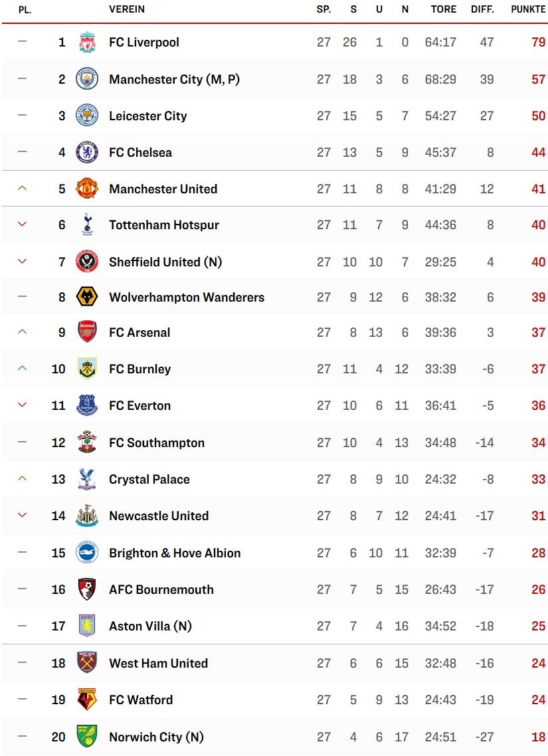The image size is (548, 756).
Task: Open the Crystal Palace team link
Action: pyautogui.click(x=149, y=479)
